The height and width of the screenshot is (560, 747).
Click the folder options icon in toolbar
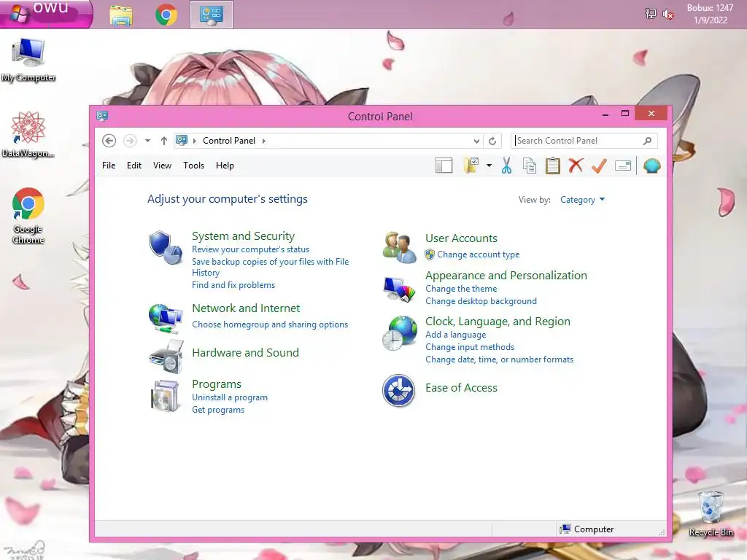click(x=471, y=166)
